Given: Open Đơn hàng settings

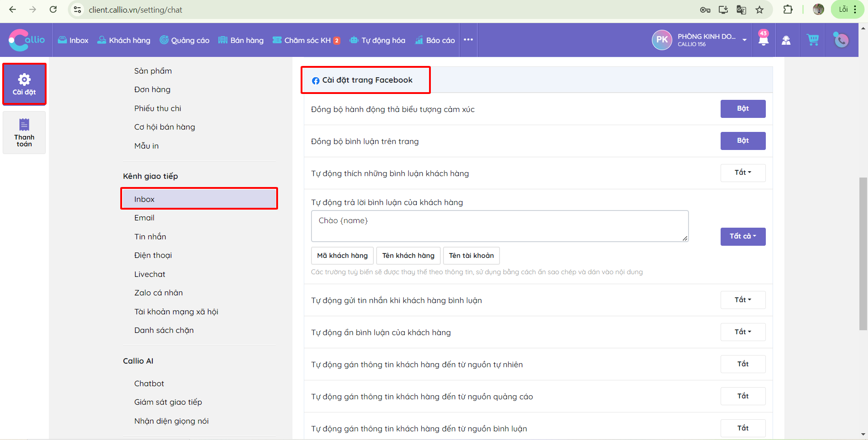Looking at the screenshot, I should [152, 89].
